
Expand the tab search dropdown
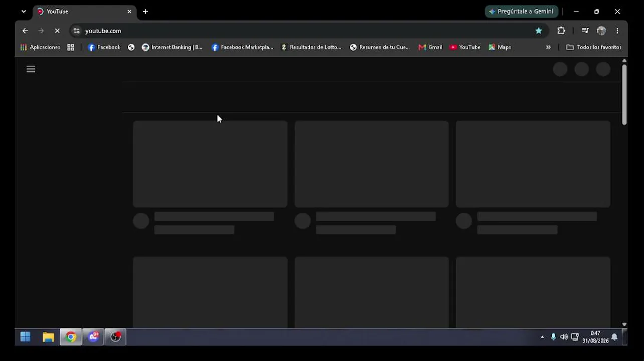(23, 11)
